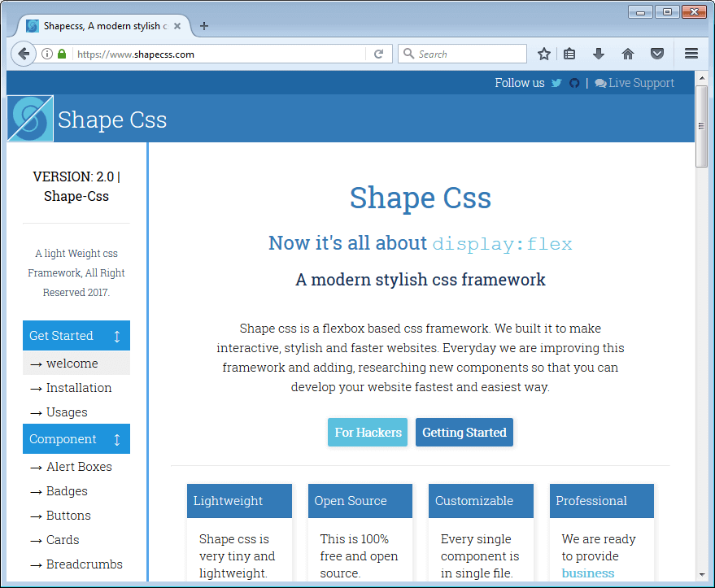Open Alert Boxes in the sidebar
Image resolution: width=715 pixels, height=588 pixels.
[x=78, y=467]
